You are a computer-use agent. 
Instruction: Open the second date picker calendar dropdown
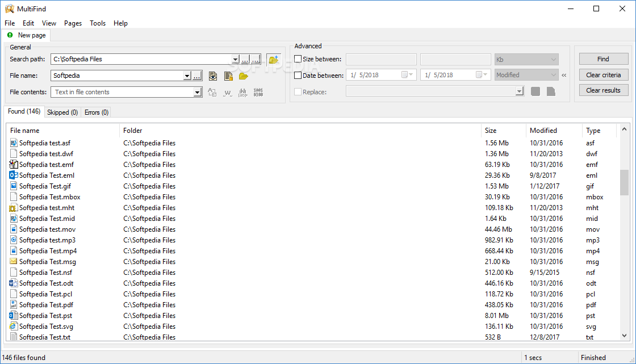pyautogui.click(x=482, y=74)
